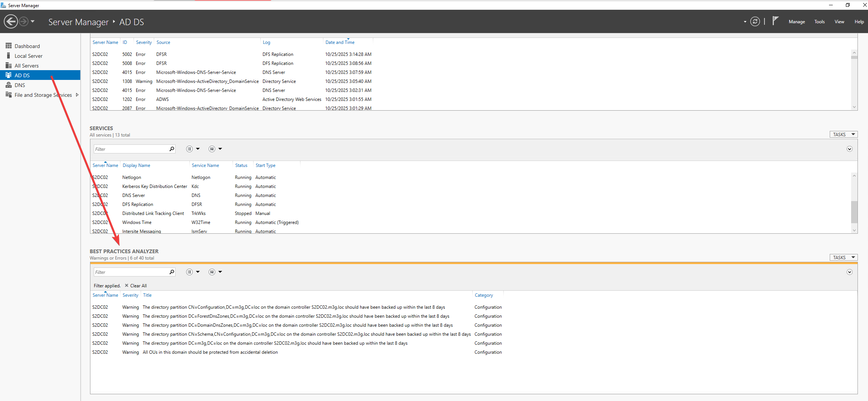Click the Services list vertical scrollbar
868x401 pixels.
tap(854, 212)
